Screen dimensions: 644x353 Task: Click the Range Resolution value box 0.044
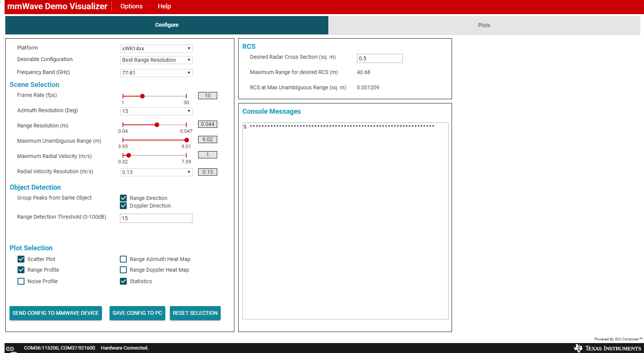208,124
